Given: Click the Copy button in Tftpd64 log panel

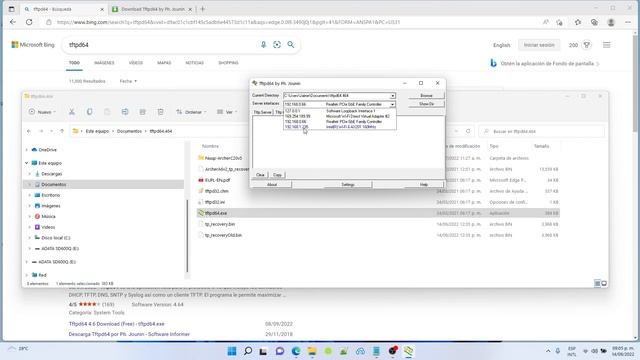Looking at the screenshot, I should click(277, 175).
